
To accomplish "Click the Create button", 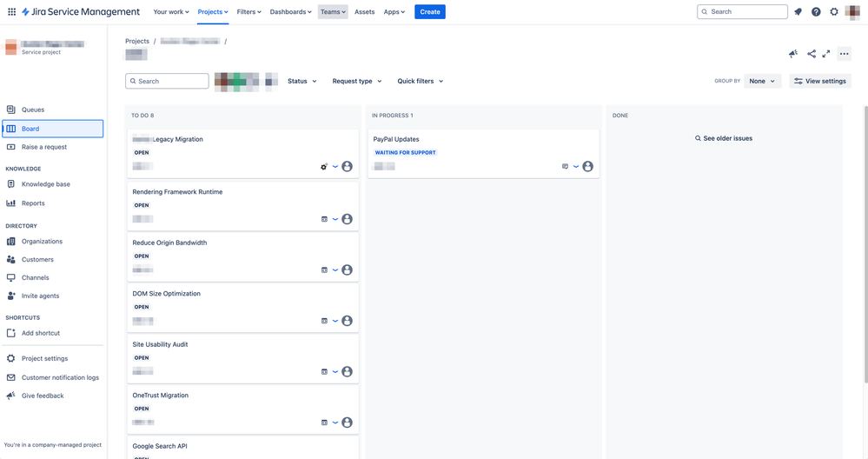I will coord(430,11).
